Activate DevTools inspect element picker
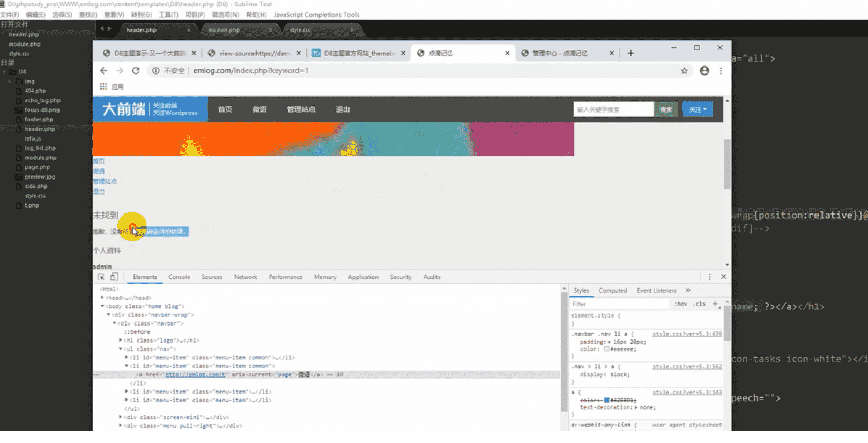 pyautogui.click(x=101, y=277)
